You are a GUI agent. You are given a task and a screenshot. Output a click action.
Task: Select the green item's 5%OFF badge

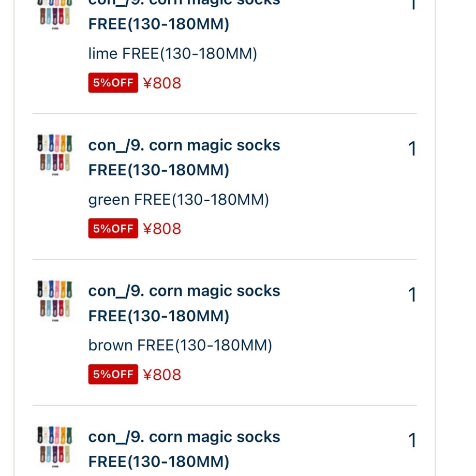(x=113, y=228)
